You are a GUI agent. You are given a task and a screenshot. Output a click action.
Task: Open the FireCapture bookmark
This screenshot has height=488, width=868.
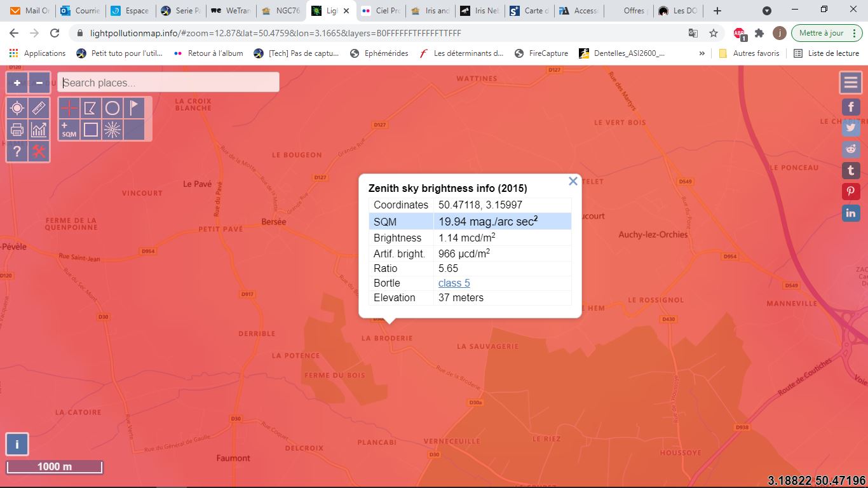click(x=541, y=53)
